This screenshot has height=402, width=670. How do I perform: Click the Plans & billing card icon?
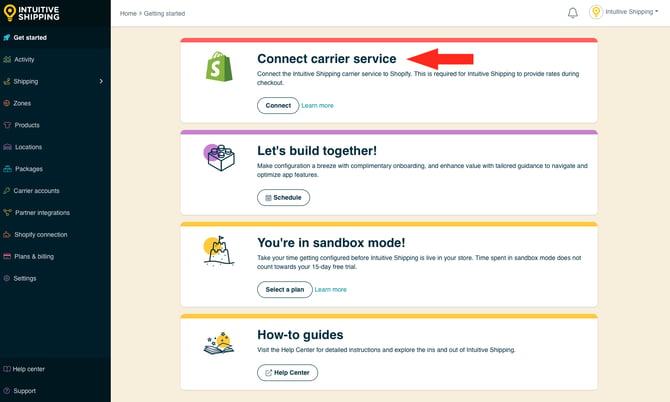(7, 256)
